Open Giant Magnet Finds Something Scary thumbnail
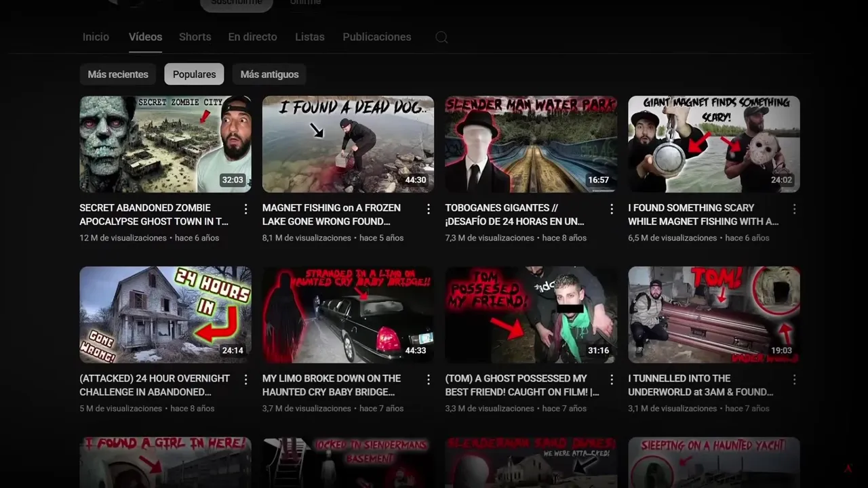This screenshot has height=488, width=868. [714, 144]
